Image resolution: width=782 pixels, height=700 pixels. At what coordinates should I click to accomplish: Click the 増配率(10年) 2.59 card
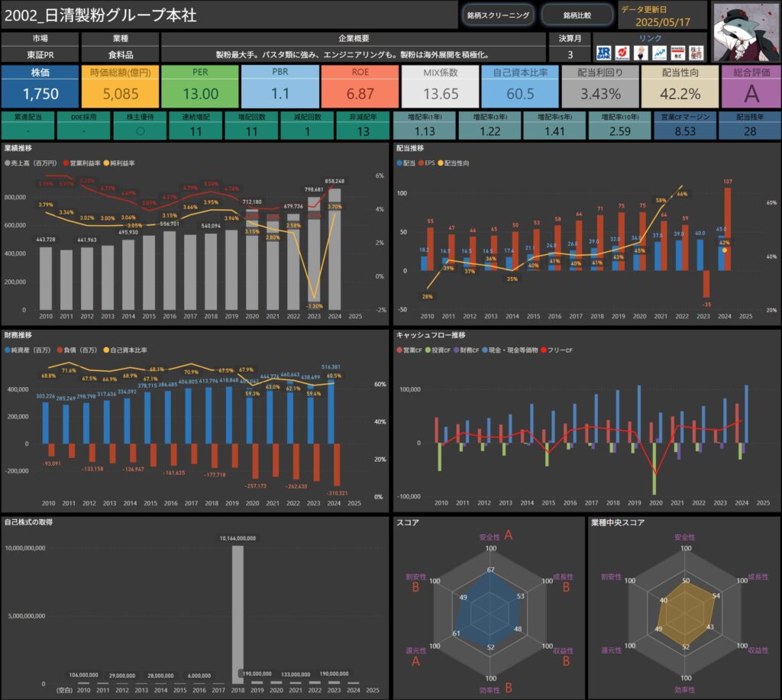point(620,126)
